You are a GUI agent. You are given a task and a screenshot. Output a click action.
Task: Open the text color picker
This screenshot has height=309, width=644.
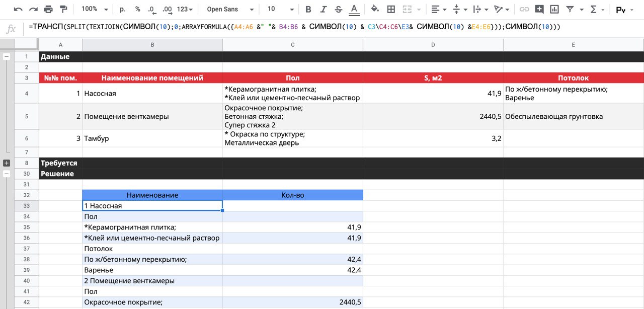coord(354,9)
